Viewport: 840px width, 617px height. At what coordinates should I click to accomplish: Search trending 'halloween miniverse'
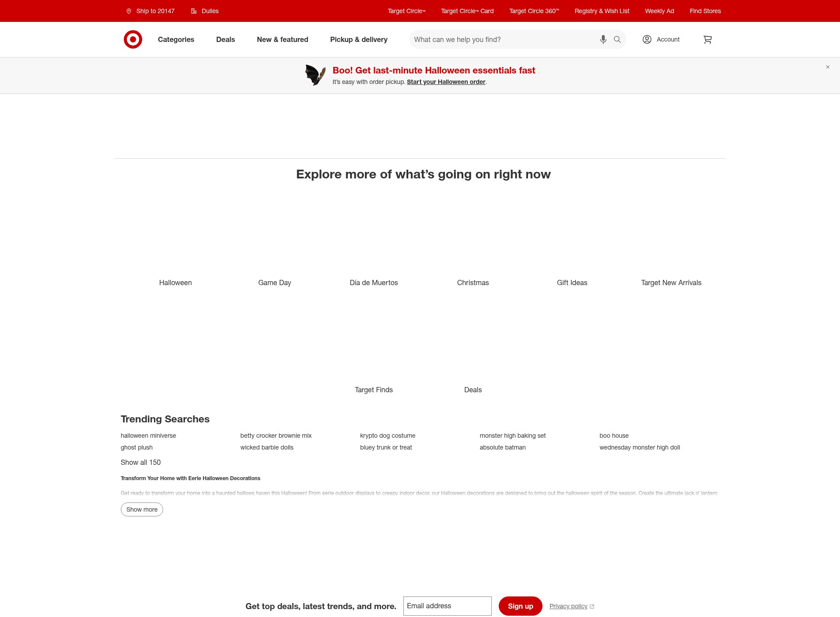click(x=148, y=436)
